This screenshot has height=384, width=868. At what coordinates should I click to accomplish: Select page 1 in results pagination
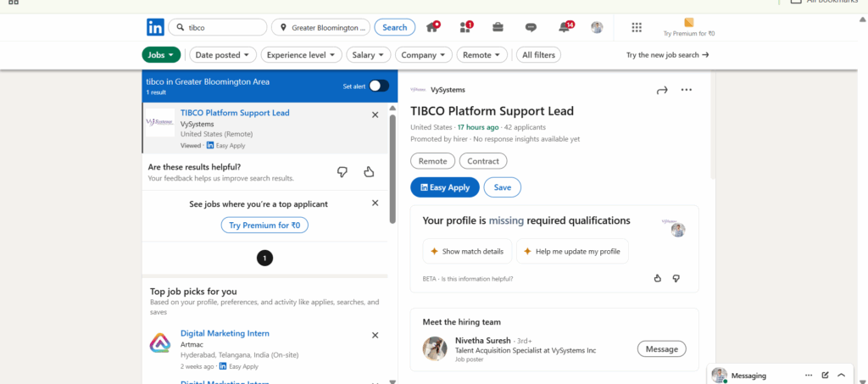pyautogui.click(x=264, y=258)
